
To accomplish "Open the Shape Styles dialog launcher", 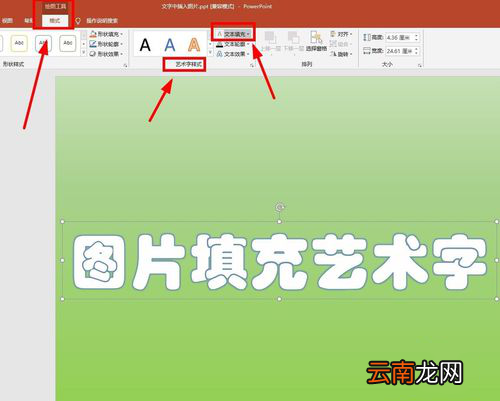I will [125, 65].
